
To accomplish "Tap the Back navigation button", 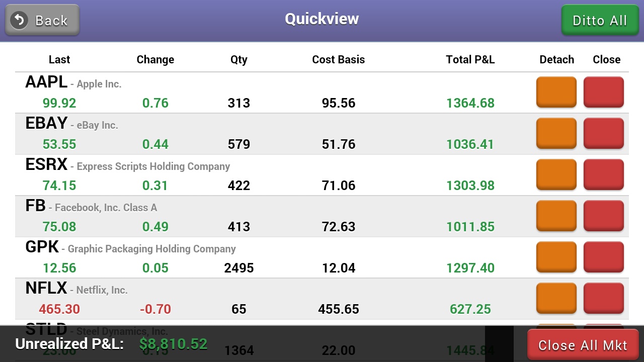I will tap(42, 20).
